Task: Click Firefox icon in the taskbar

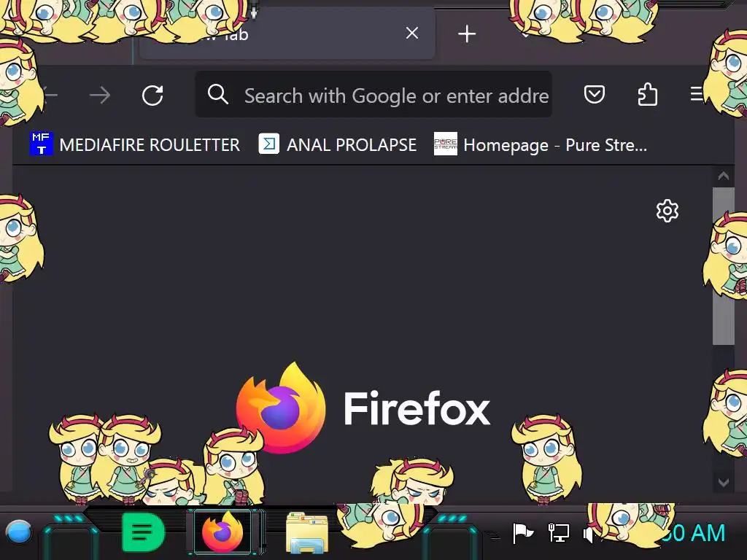Action: click(x=222, y=532)
